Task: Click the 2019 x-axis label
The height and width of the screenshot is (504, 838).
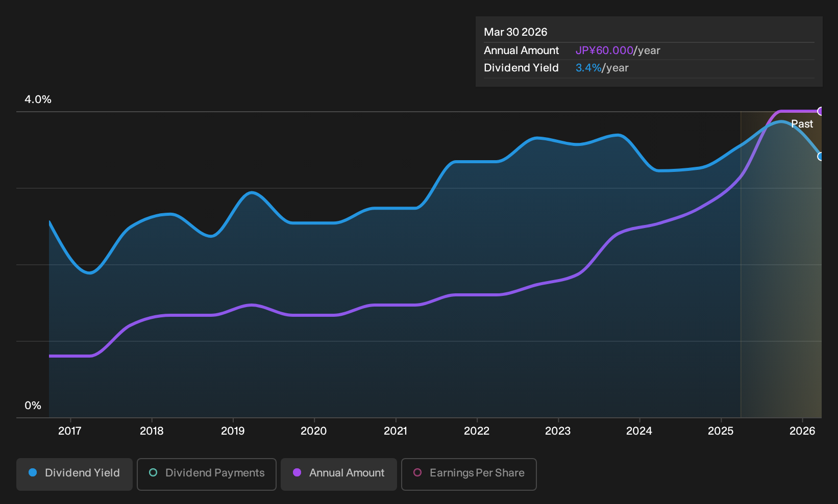Action: pos(233,431)
